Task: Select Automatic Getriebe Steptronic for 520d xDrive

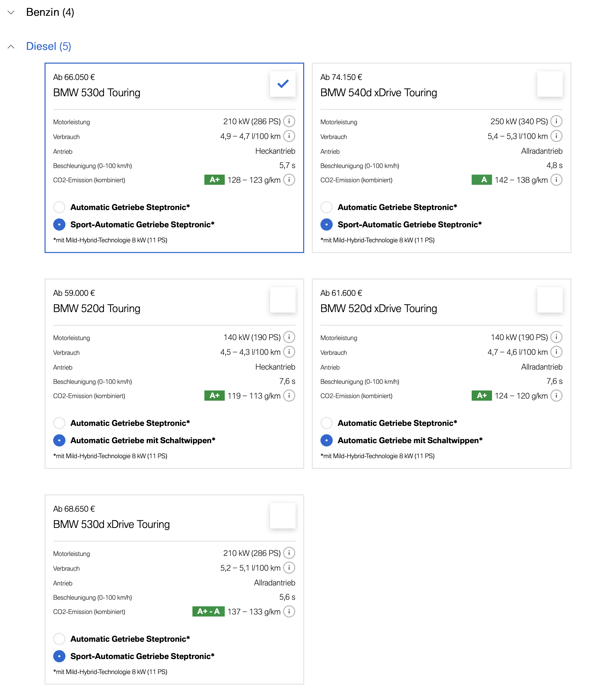Action: coord(326,423)
